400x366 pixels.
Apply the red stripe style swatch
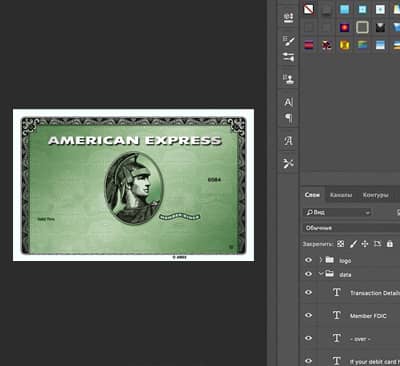(x=309, y=45)
